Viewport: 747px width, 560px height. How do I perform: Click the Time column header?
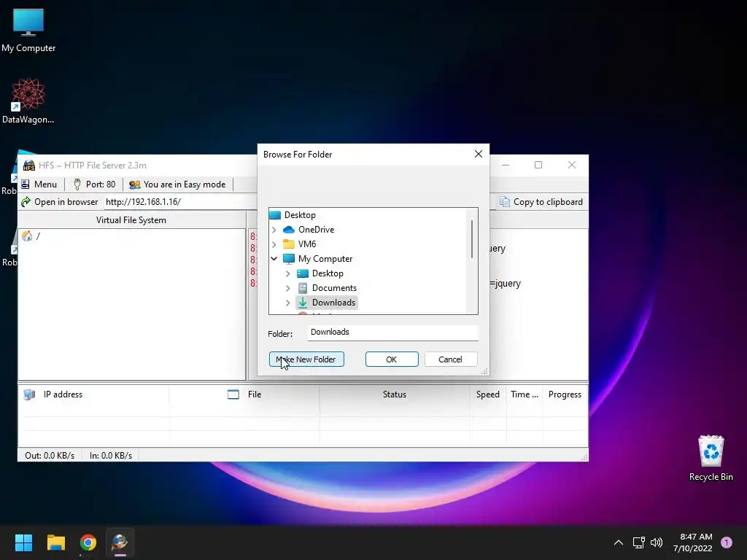click(x=525, y=394)
